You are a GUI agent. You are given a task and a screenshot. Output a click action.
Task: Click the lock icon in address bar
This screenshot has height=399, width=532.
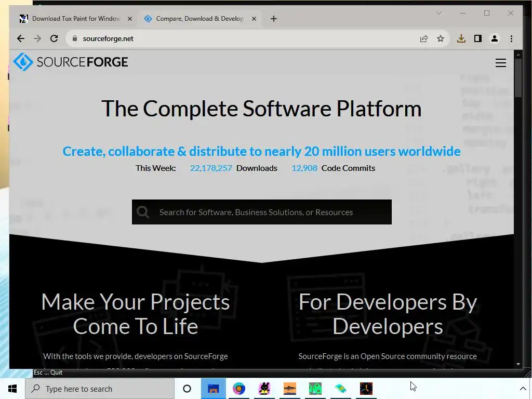(x=75, y=38)
